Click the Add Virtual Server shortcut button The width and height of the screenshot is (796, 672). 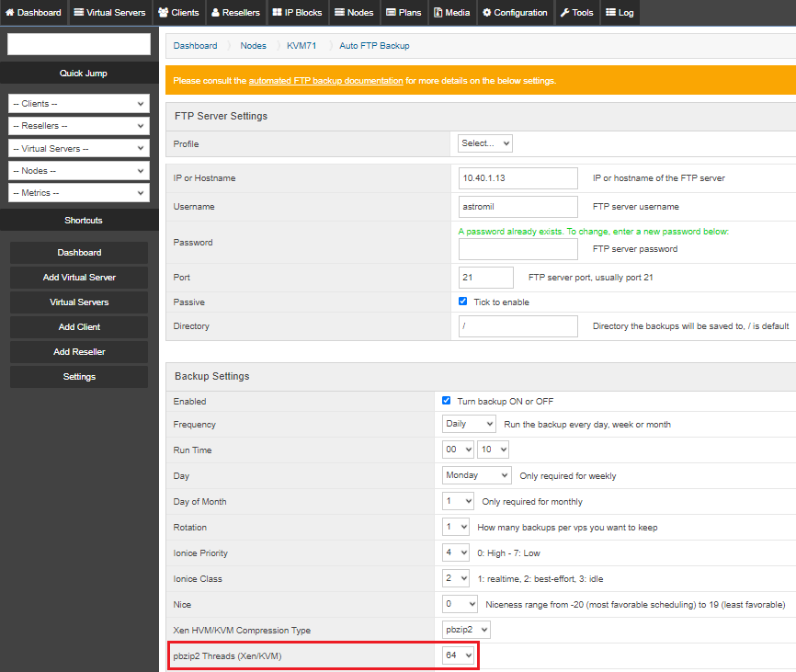[79, 278]
